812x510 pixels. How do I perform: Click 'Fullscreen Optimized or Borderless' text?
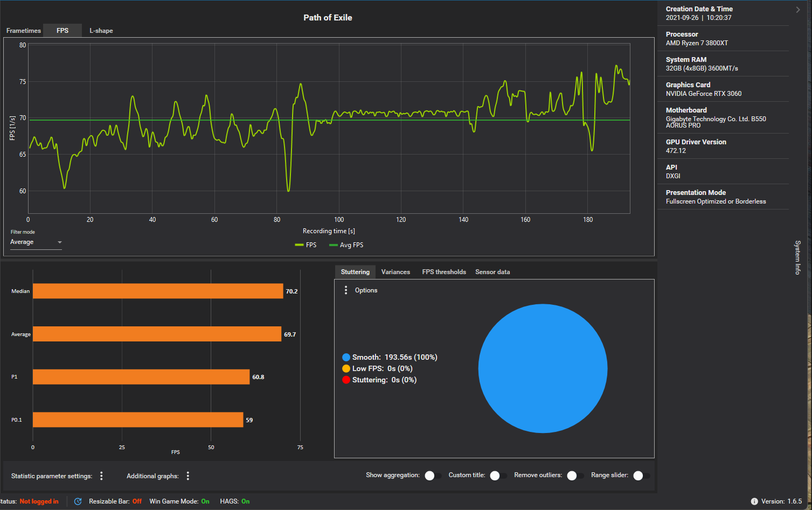coord(716,201)
